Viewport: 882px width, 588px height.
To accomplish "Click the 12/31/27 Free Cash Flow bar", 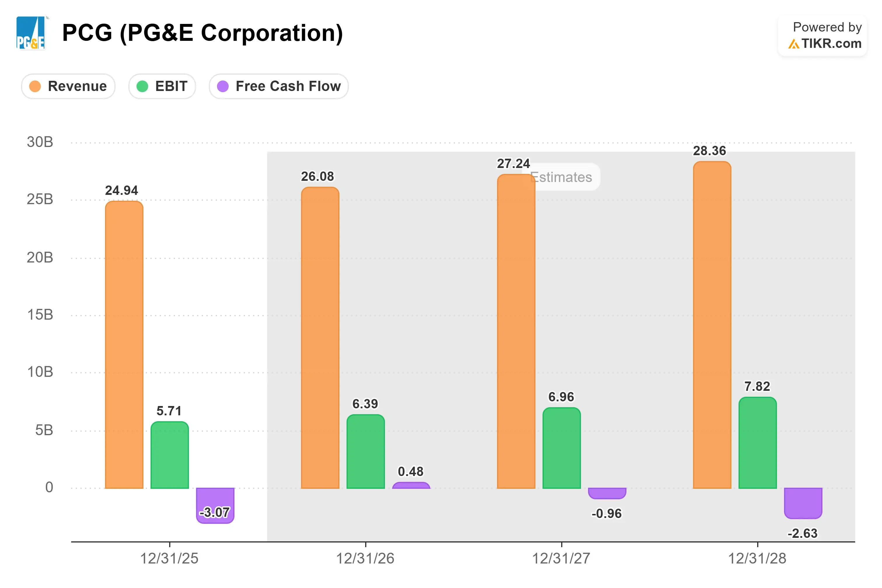I will pyautogui.click(x=607, y=494).
